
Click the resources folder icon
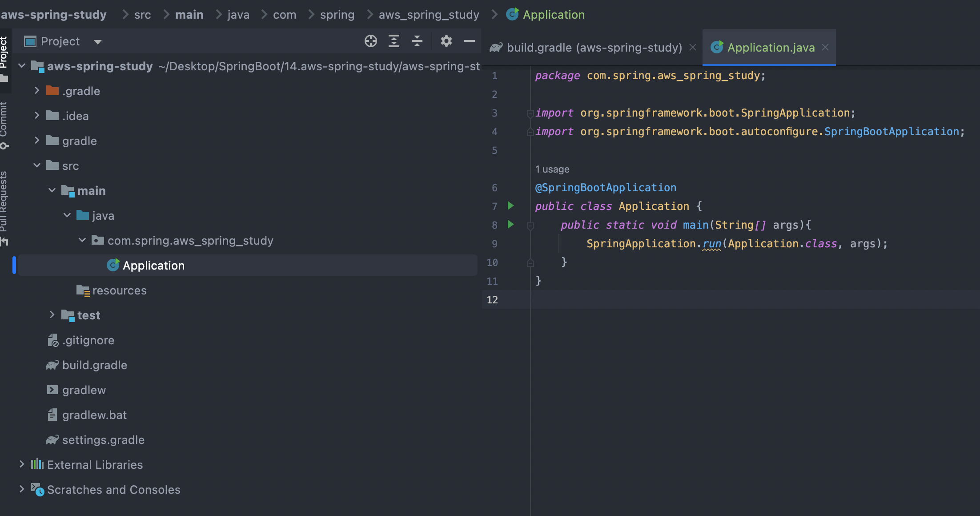click(x=83, y=290)
